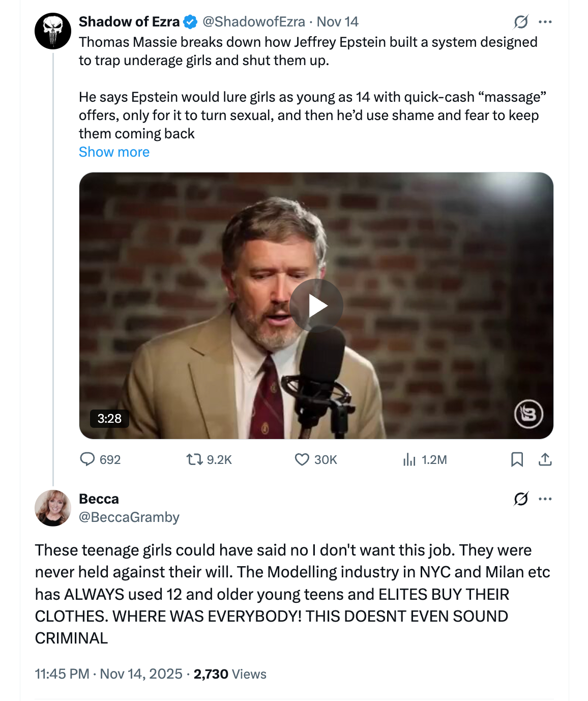
Task: Click the verified badge next to Shadow of Ezra
Action: coord(190,22)
